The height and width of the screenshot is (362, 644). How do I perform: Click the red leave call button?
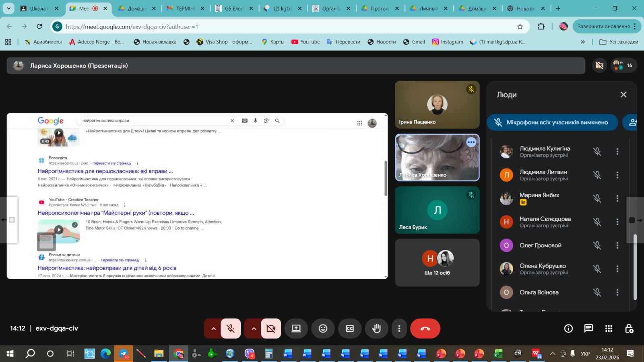pyautogui.click(x=425, y=329)
